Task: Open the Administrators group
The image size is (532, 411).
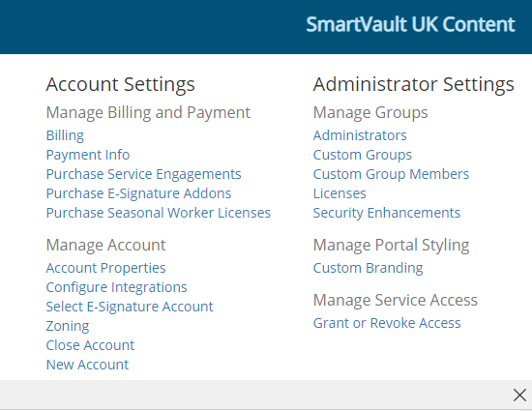Action: click(360, 135)
